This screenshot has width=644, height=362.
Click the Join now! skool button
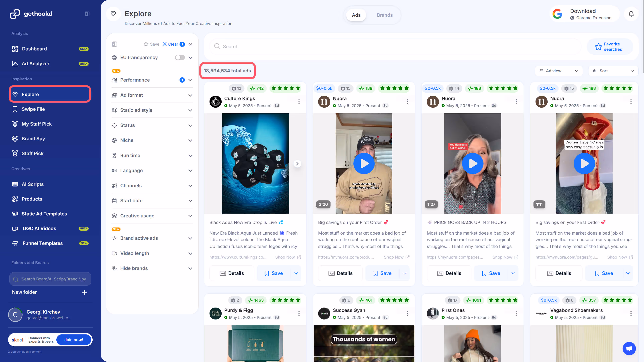click(x=74, y=340)
